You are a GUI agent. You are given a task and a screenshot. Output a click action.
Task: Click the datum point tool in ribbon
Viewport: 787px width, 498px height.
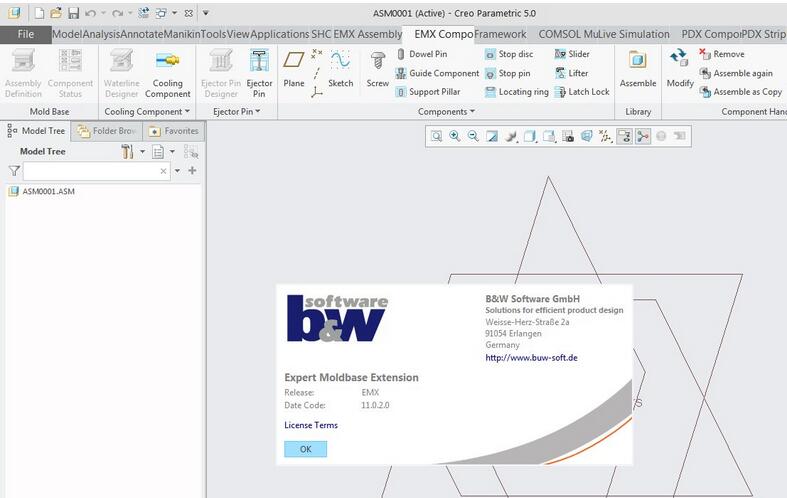(x=317, y=53)
